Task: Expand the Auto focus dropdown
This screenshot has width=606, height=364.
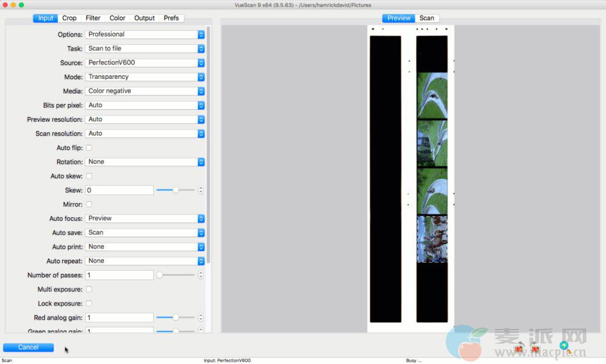Action: click(145, 218)
